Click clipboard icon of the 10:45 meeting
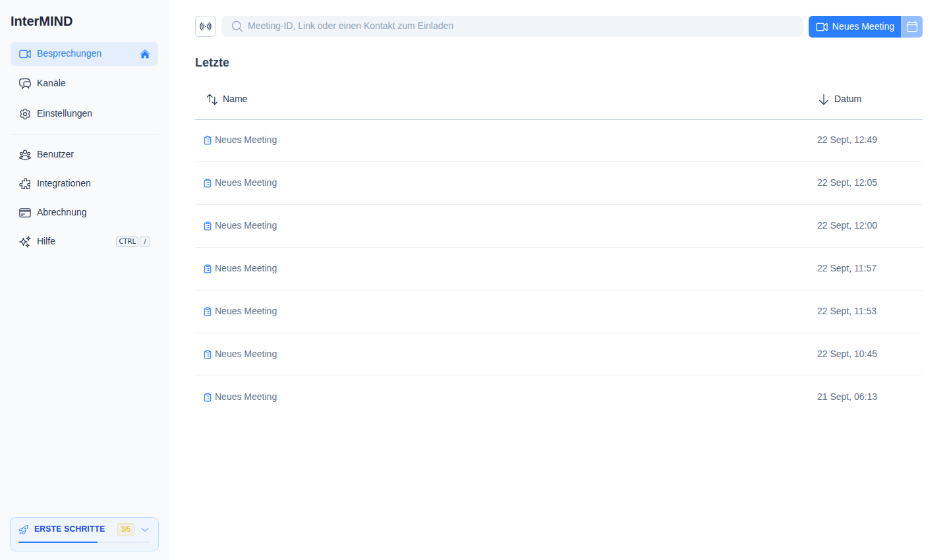The image size is (949, 560). pos(208,354)
